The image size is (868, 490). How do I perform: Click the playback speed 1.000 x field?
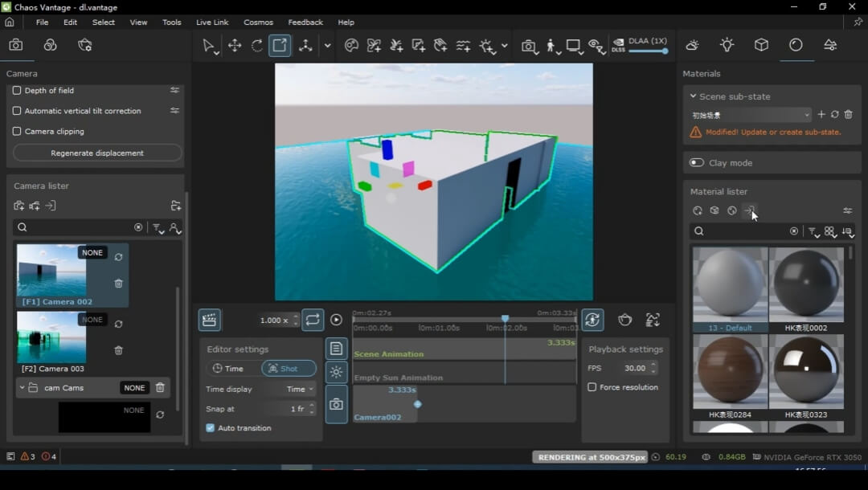click(274, 321)
